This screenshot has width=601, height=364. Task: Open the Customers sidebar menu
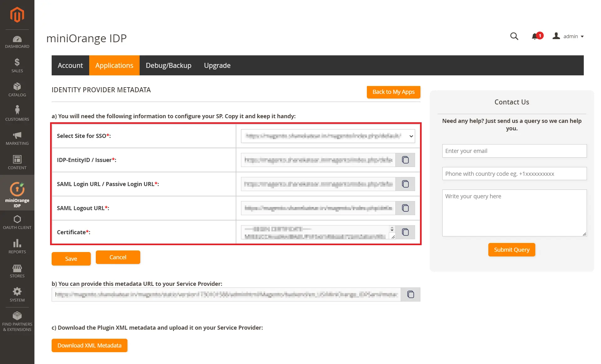click(17, 114)
